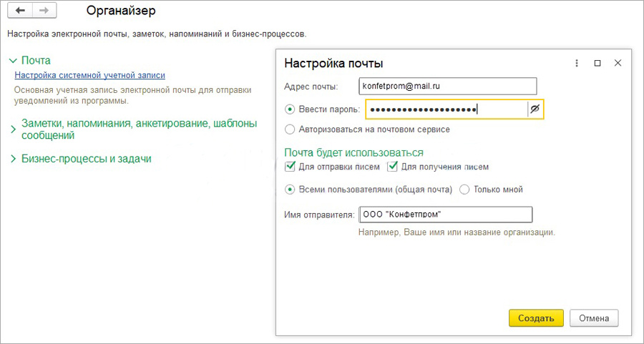Toggle password visibility with the crossed-eye icon

[x=535, y=109]
